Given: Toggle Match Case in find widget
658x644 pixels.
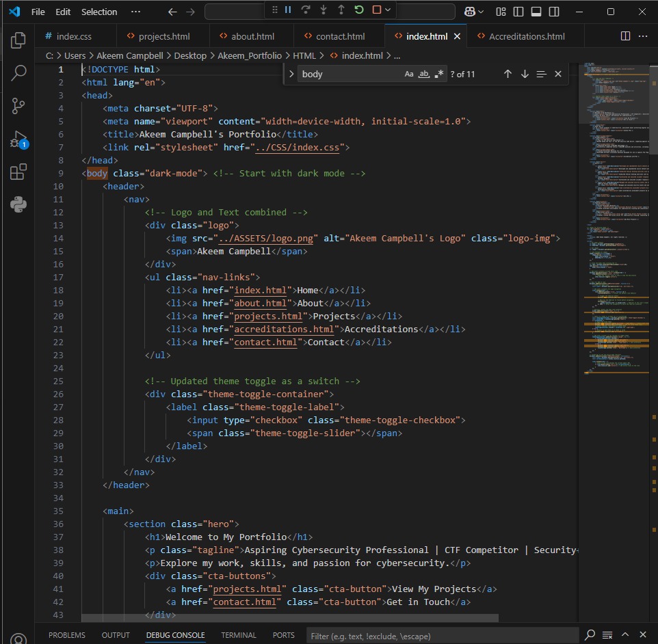Looking at the screenshot, I should pos(409,75).
